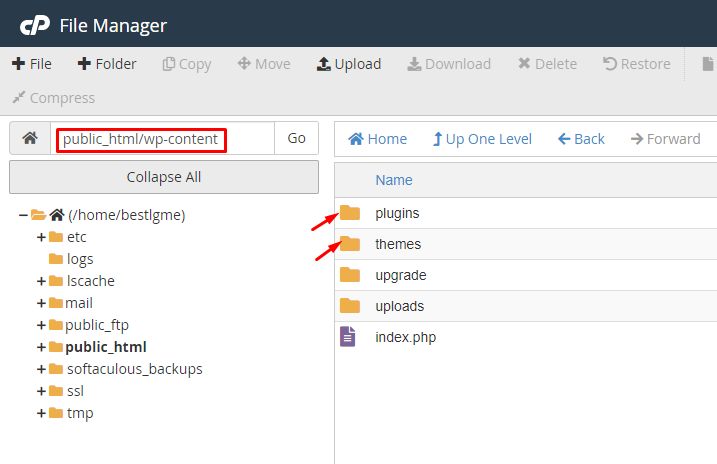Select the index.php file name
The image size is (717, 464).
[x=406, y=337]
